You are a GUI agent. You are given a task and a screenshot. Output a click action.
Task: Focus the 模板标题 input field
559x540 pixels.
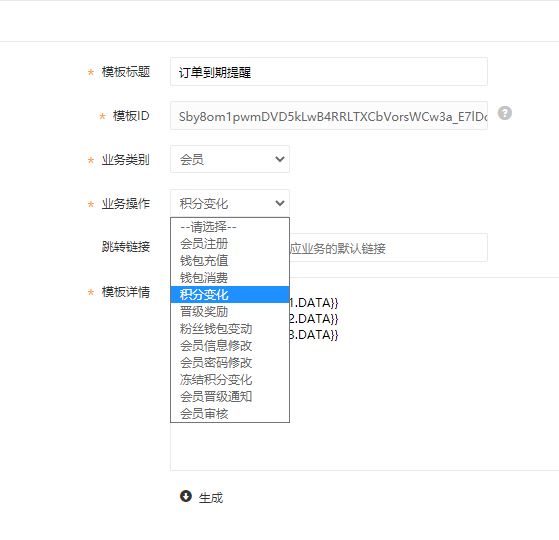tap(329, 72)
